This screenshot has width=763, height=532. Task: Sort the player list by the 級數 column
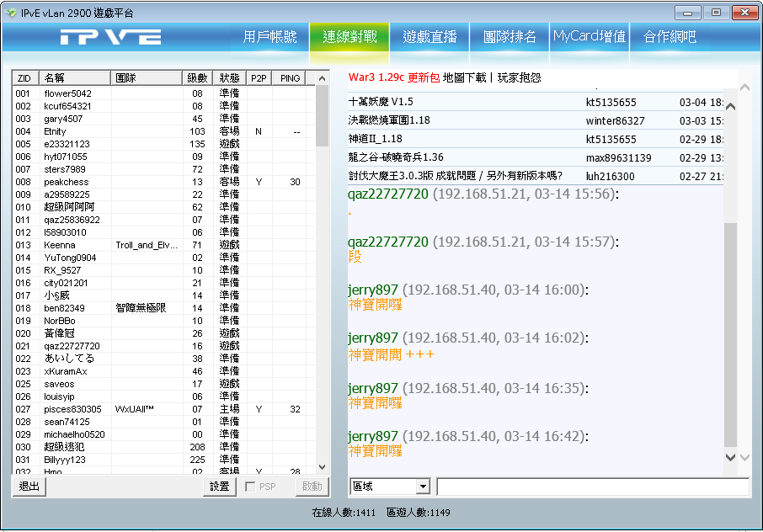pos(196,78)
